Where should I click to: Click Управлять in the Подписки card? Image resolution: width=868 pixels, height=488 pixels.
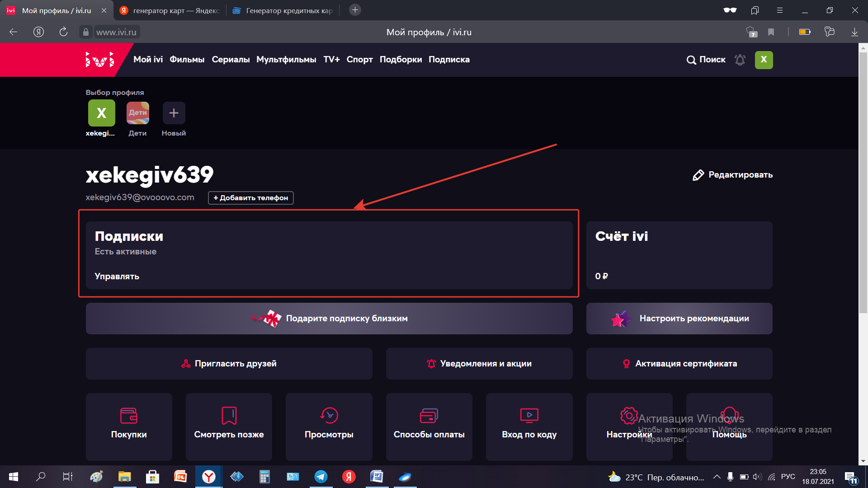(x=117, y=276)
